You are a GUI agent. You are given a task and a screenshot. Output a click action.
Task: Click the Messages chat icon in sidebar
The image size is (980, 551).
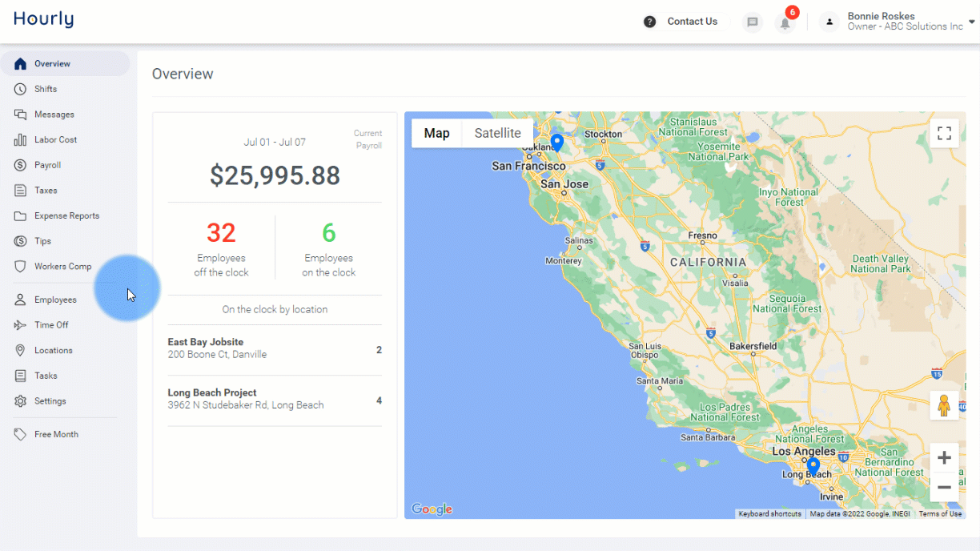coord(20,115)
